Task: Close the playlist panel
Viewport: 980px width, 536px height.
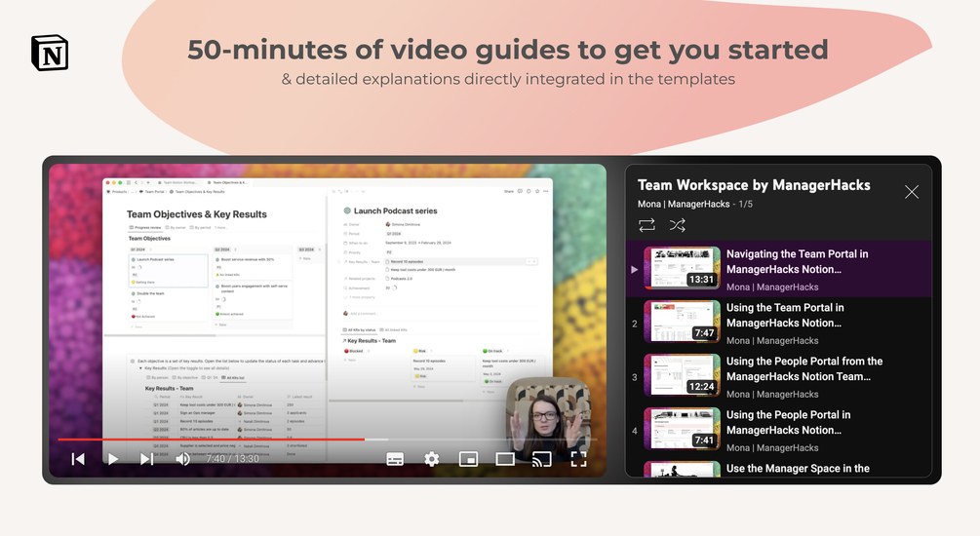Action: click(x=912, y=192)
